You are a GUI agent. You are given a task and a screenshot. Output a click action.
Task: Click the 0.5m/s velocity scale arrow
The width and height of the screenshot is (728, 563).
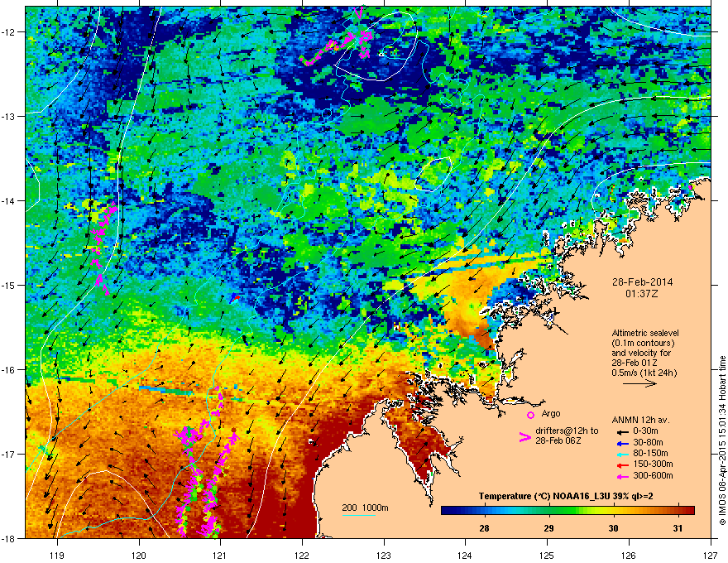639,383
